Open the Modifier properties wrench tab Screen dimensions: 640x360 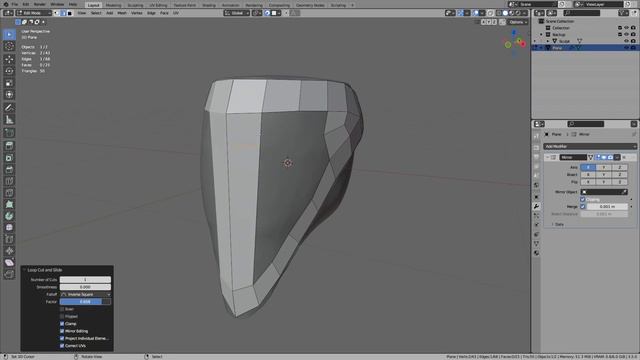(x=536, y=207)
